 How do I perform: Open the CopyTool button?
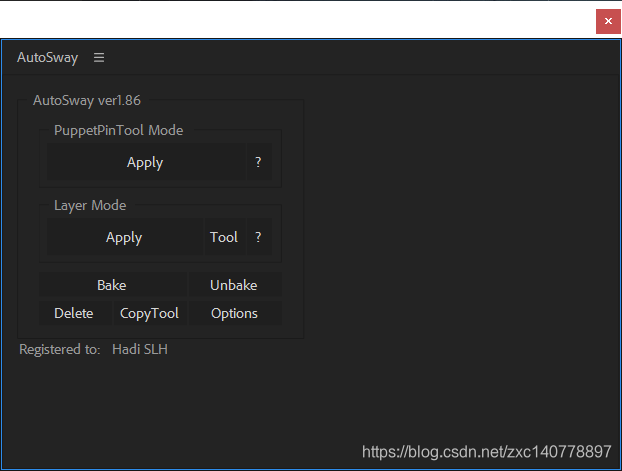(150, 313)
